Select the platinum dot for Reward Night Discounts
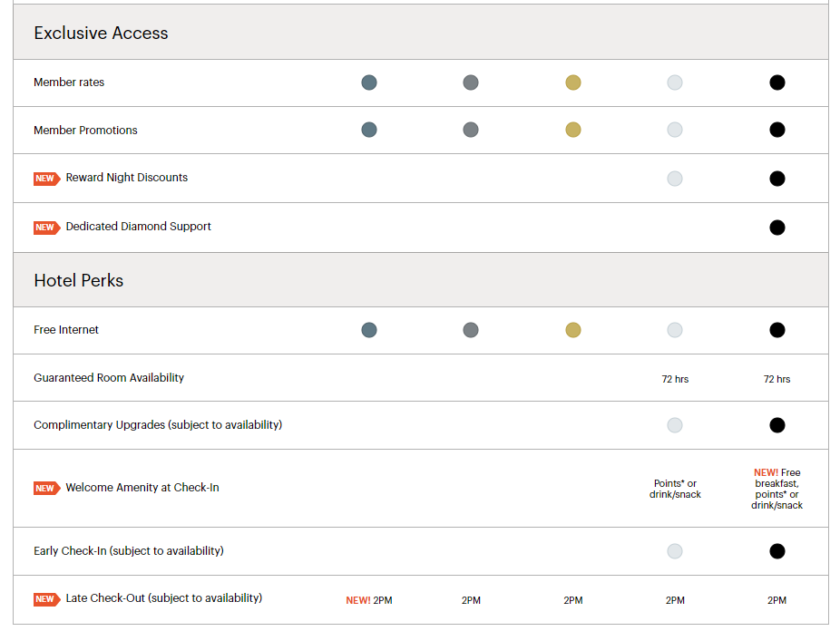Screen dimensions: 840x631 click(x=675, y=178)
